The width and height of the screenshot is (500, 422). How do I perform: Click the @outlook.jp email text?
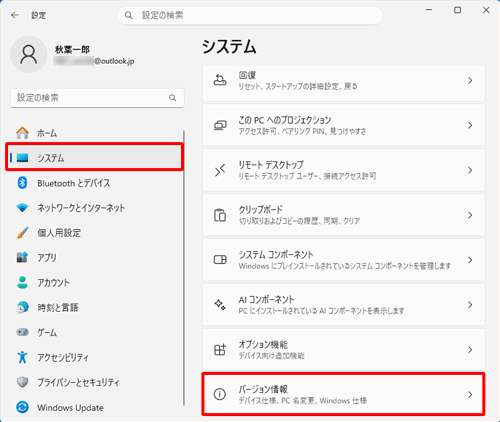click(114, 61)
